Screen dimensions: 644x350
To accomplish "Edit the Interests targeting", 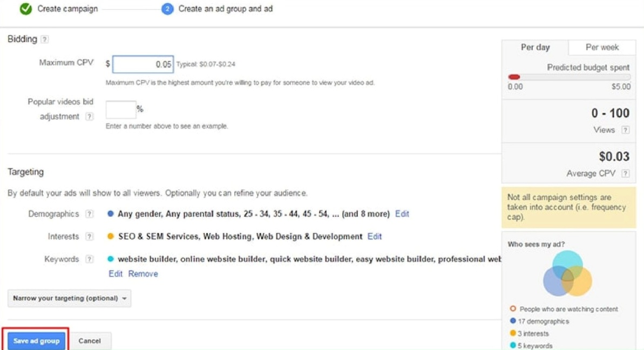I will coord(375,237).
